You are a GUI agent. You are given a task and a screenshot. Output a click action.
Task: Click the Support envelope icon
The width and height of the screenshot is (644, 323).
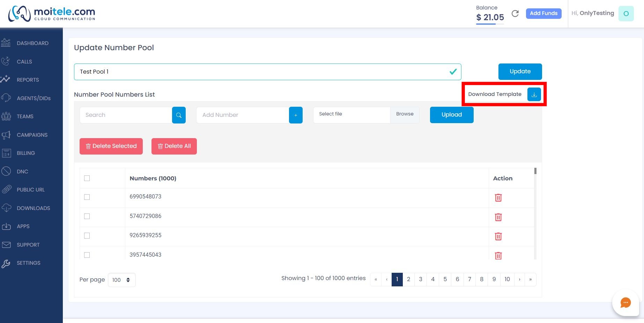point(6,245)
